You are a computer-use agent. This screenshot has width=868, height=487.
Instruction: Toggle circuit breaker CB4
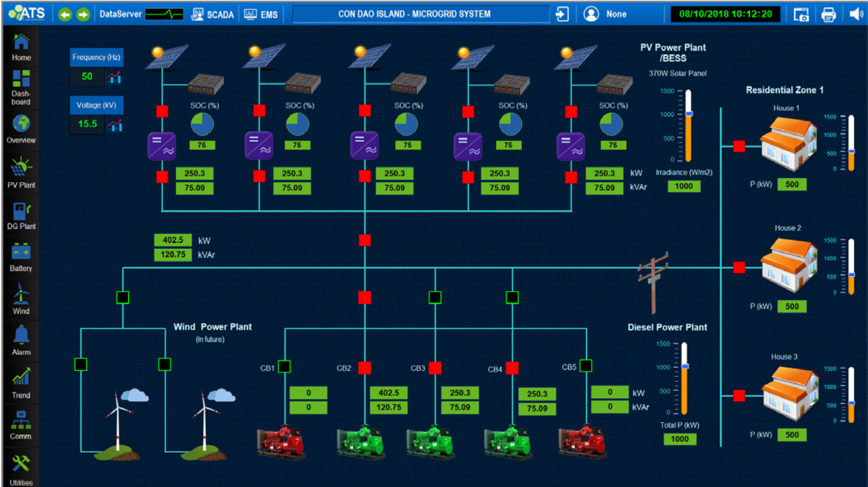click(x=512, y=368)
